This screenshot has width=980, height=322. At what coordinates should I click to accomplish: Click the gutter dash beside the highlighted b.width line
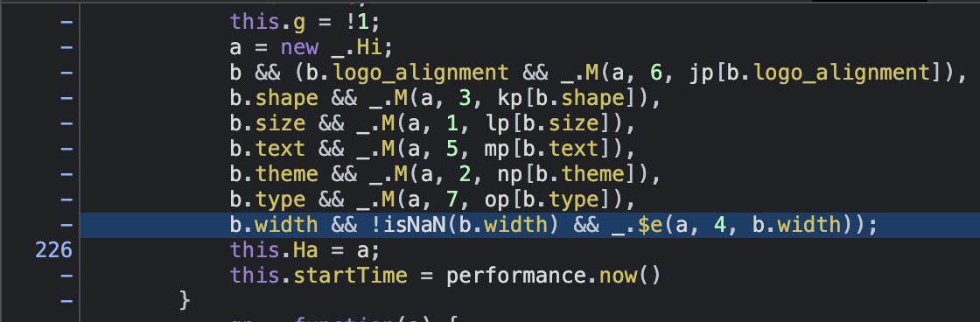coord(66,225)
